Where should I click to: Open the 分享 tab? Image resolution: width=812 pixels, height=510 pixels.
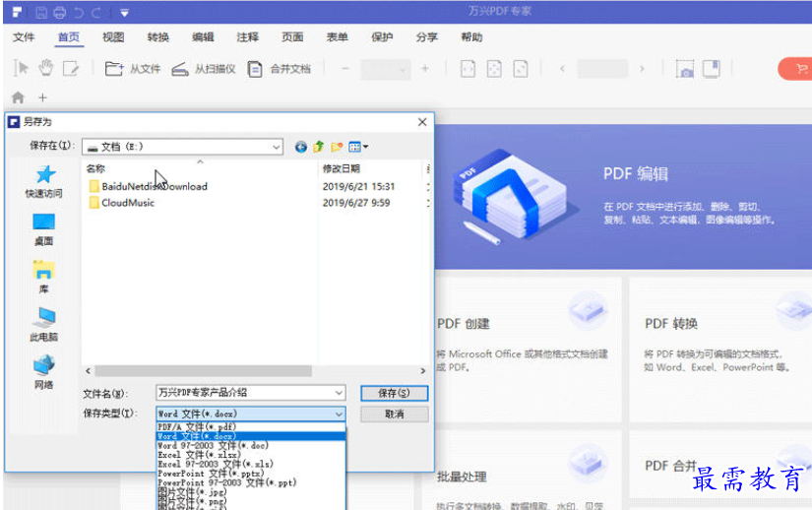(x=427, y=37)
